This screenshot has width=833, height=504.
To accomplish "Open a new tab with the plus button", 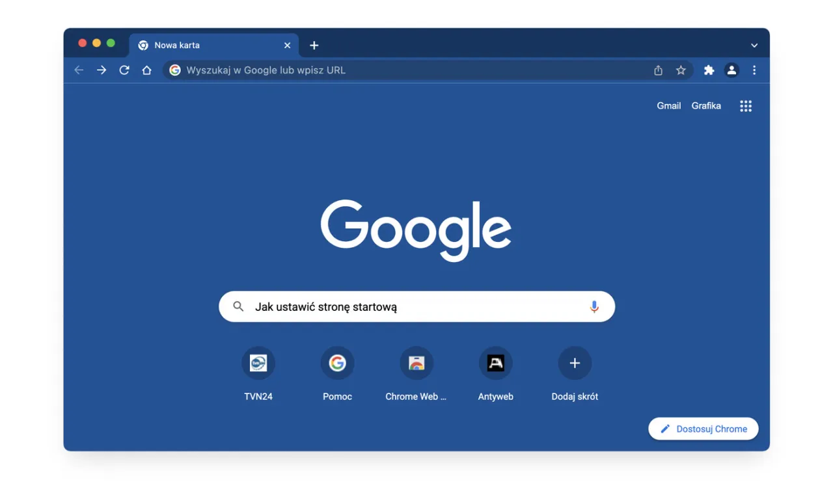I will click(314, 45).
